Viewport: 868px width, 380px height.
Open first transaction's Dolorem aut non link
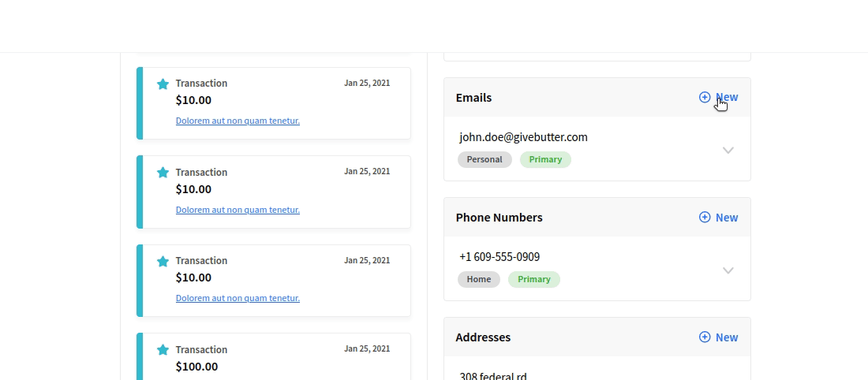click(238, 121)
